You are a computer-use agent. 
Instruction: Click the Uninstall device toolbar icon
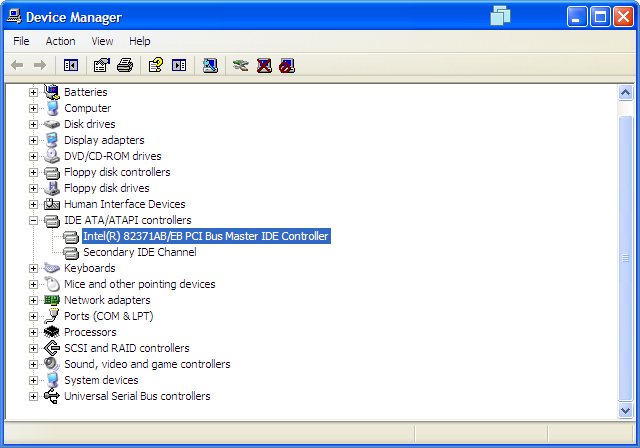(264, 65)
